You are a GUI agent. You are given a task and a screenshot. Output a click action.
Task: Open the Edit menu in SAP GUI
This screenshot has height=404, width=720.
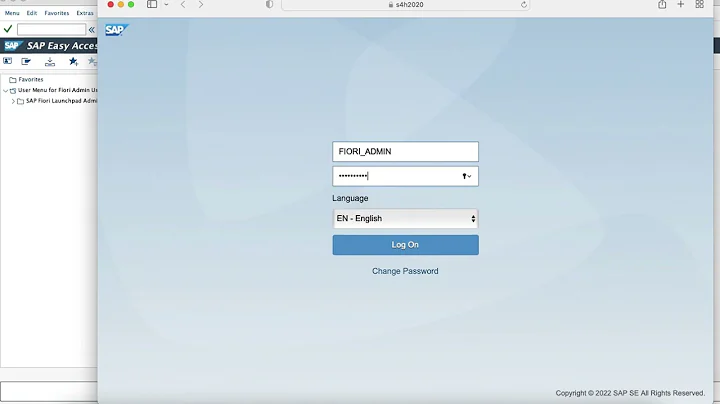[x=32, y=13]
